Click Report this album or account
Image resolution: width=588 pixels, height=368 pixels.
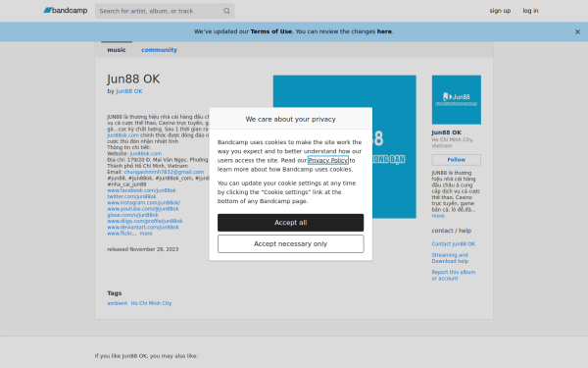[454, 275]
